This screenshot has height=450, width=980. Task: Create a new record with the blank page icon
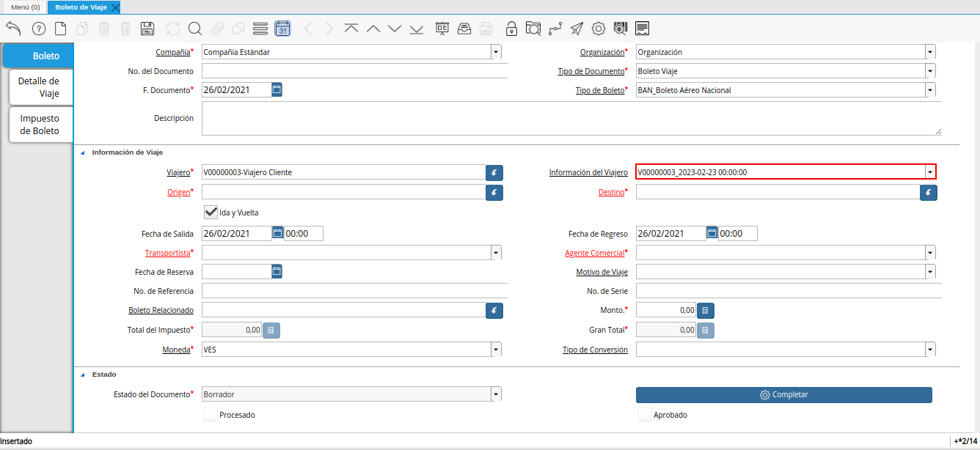pyautogui.click(x=61, y=29)
